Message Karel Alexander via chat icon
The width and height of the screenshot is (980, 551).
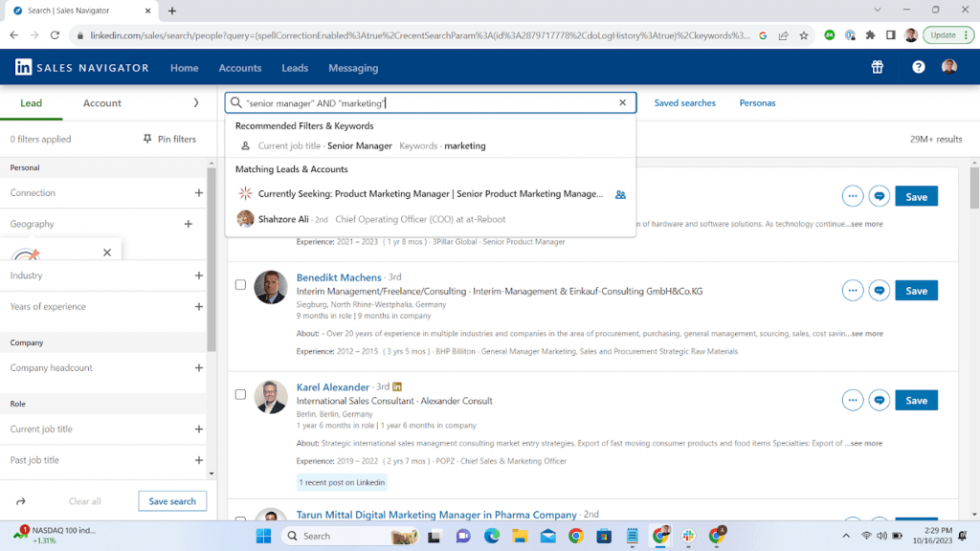click(879, 401)
